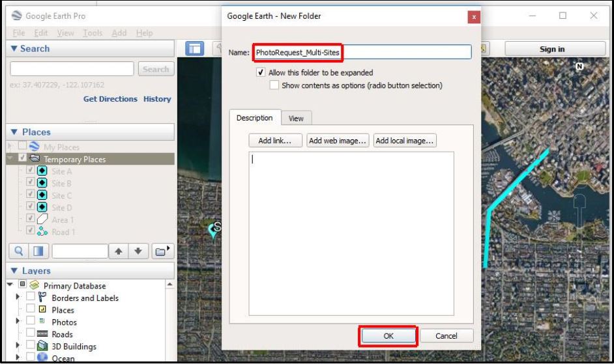Open Get Directions link
This screenshot has width=614, height=364.
[x=110, y=99]
